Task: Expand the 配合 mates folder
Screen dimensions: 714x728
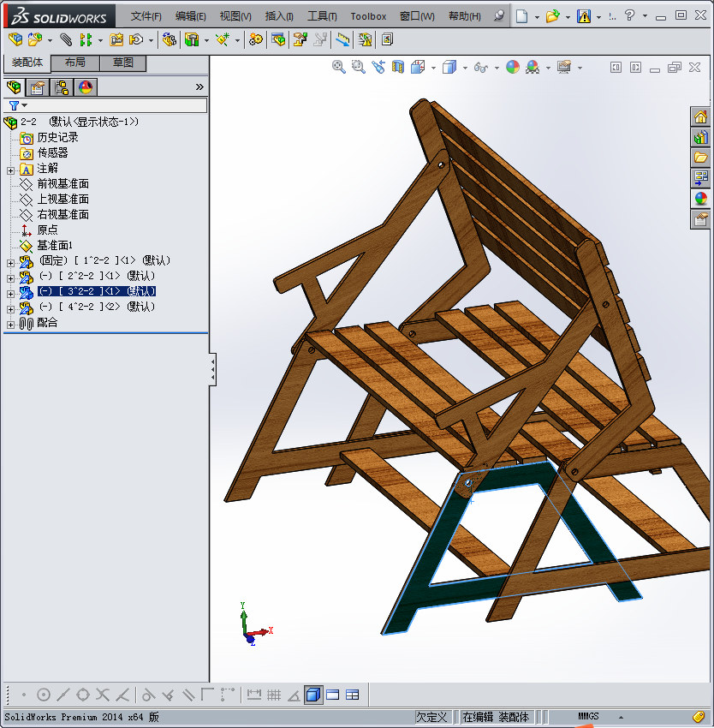Action: [x=10, y=325]
